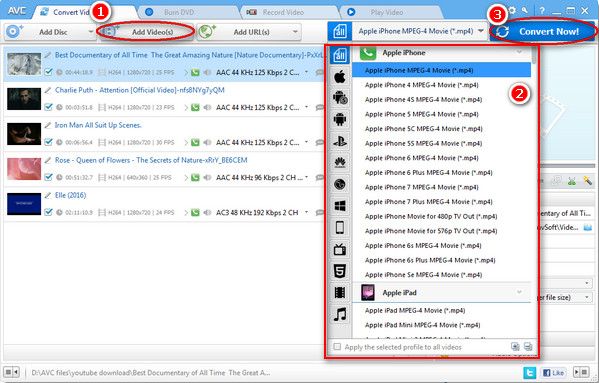
Task: Uncheck the Iron Man All Suit Up checkbox
Action: tap(48, 142)
